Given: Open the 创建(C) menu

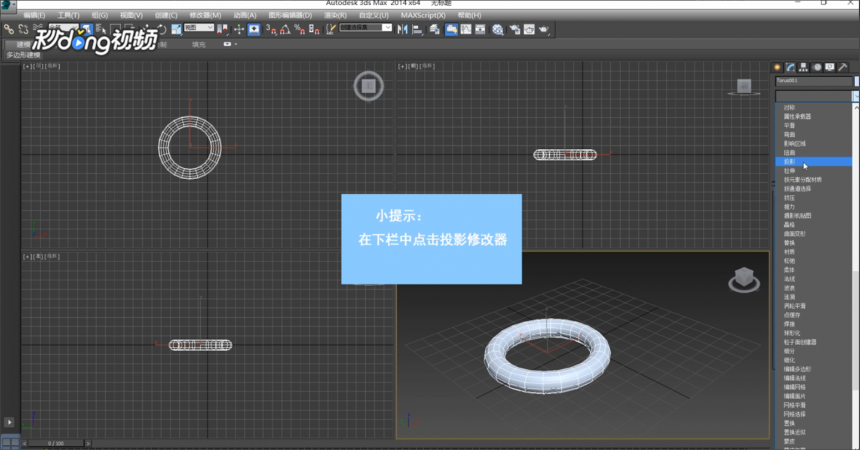Looking at the screenshot, I should 166,15.
